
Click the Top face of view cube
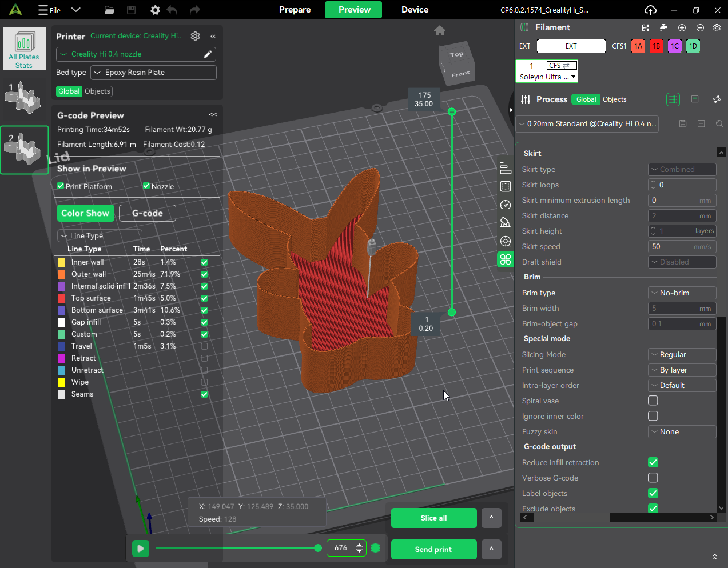point(456,55)
